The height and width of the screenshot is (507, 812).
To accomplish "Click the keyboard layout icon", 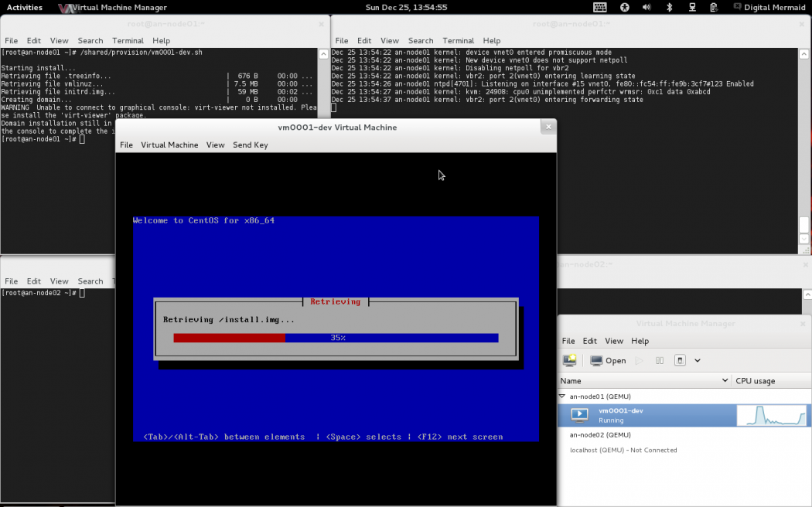I will (x=599, y=7).
